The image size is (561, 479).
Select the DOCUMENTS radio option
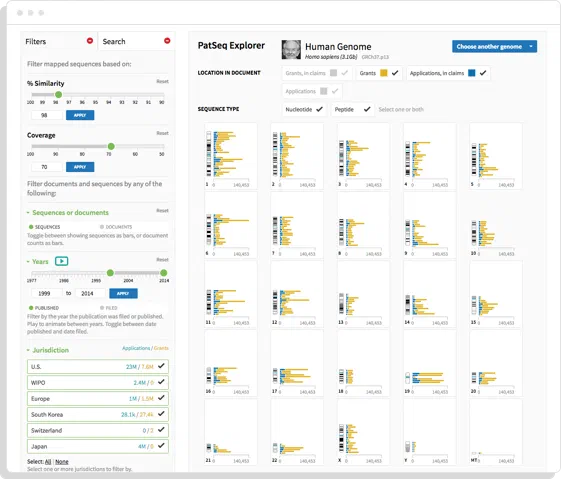[x=102, y=227]
